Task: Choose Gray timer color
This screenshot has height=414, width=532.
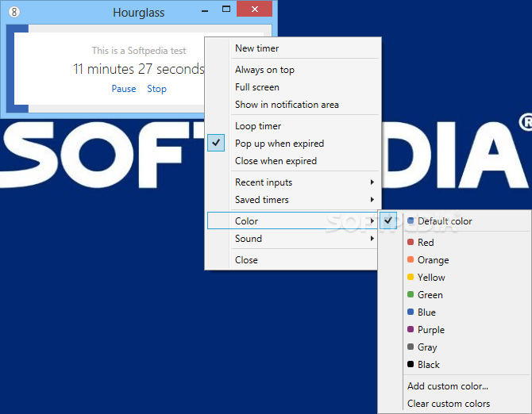Action: click(454, 347)
